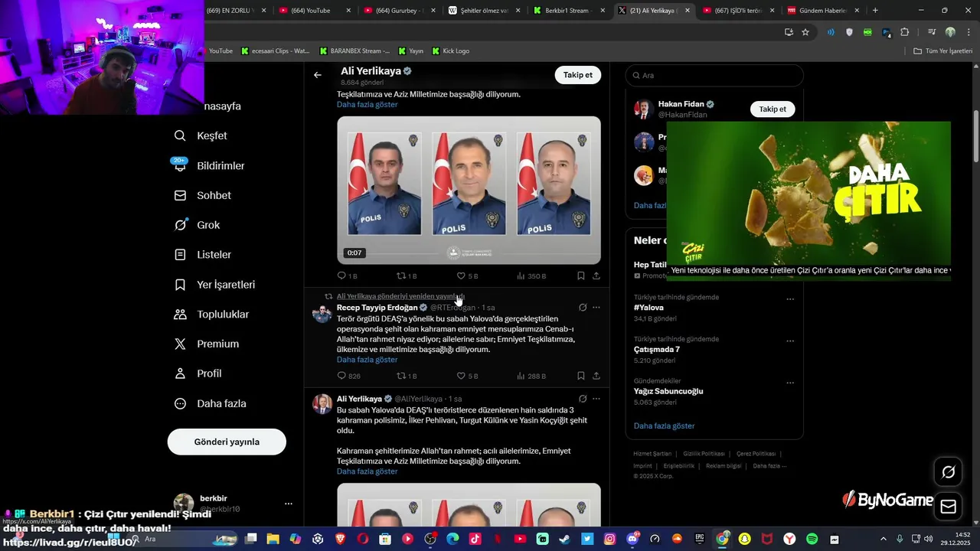Play the three-officer video thumbnail
The height and width of the screenshot is (551, 980).
click(469, 190)
